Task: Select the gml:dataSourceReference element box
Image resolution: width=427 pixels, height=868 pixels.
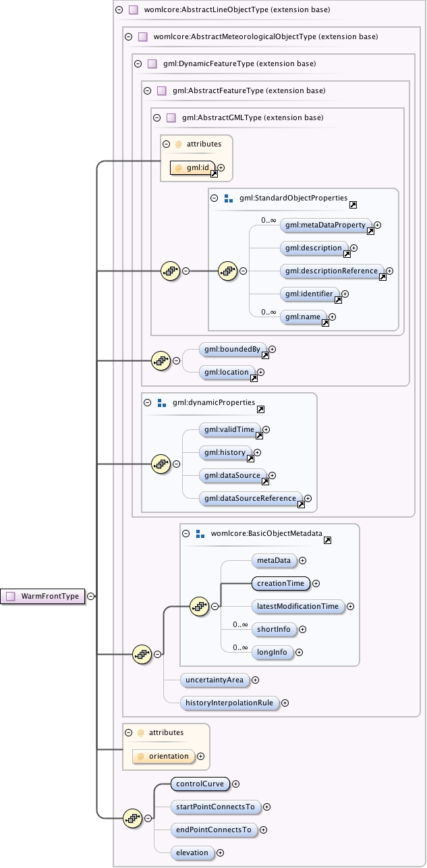Action: pyautogui.click(x=251, y=498)
